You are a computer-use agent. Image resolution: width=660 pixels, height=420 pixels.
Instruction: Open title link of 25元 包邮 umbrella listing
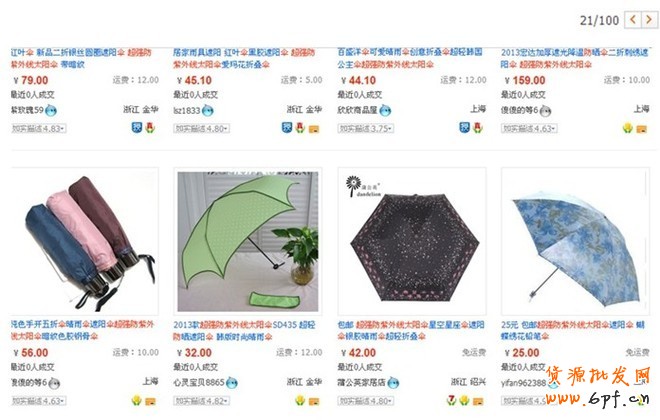point(573,330)
